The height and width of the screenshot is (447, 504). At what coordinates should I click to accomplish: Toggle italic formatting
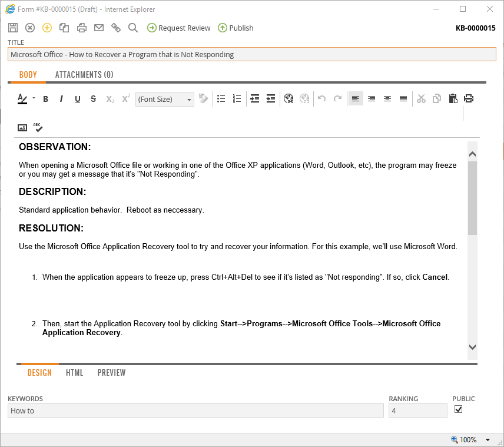(61, 99)
